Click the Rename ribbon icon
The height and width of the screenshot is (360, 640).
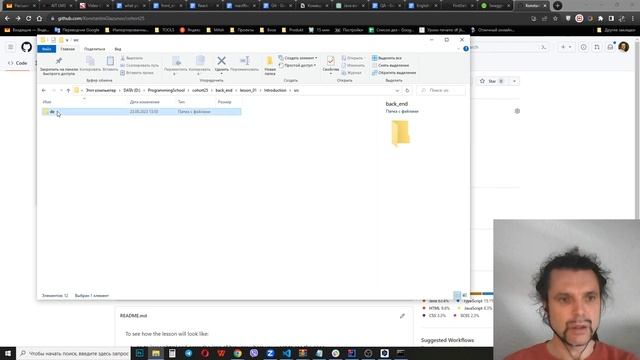tap(244, 64)
